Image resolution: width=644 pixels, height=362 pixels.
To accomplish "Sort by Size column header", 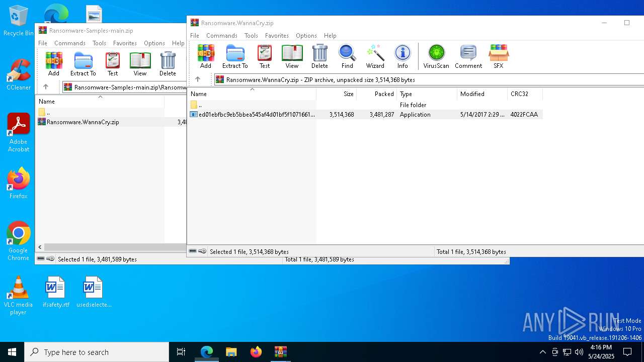I will click(337, 94).
